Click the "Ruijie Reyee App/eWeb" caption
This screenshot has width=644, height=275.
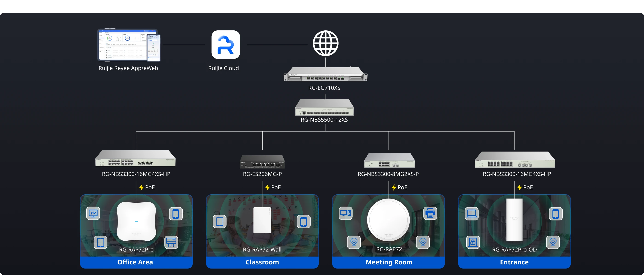coord(128,68)
